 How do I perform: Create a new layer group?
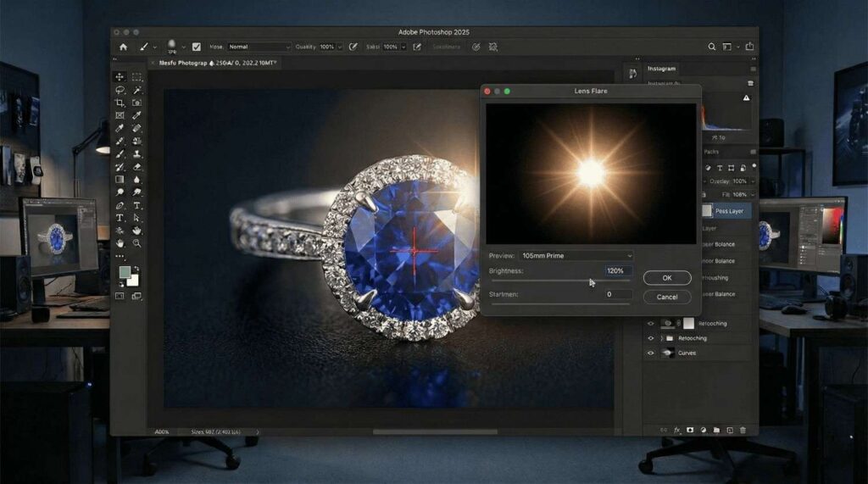716,430
